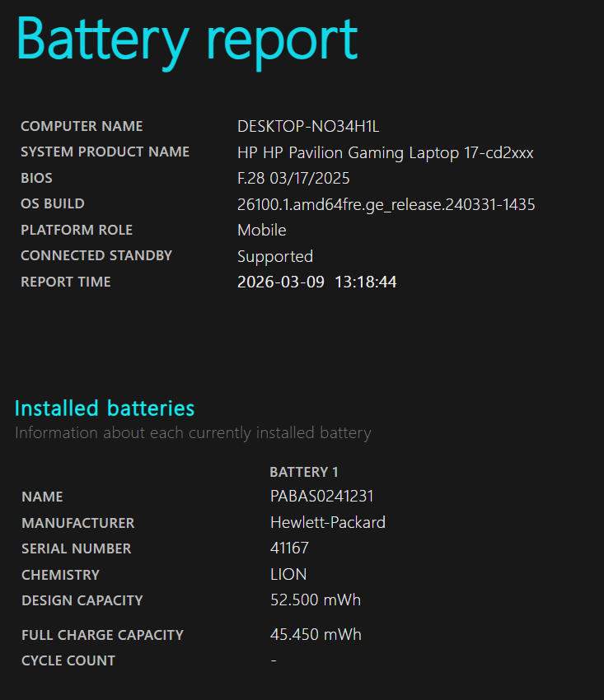Click the HP Pavilion Gaming Laptop value

(386, 152)
